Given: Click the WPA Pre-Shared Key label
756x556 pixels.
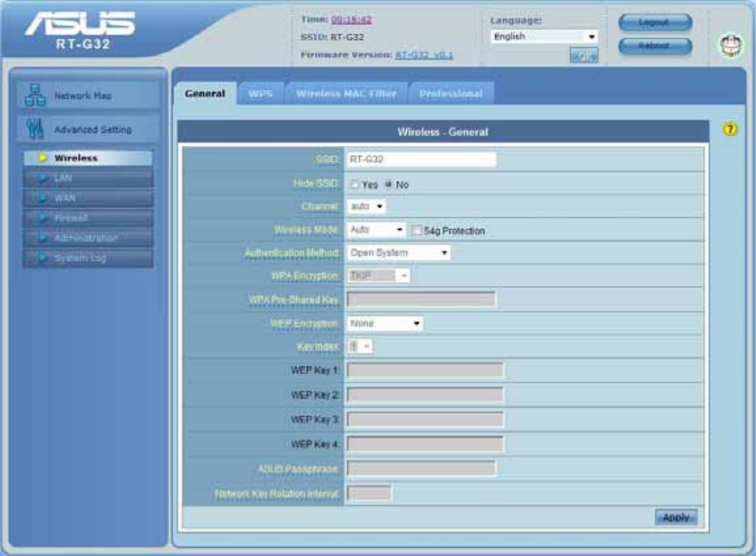Looking at the screenshot, I should 293,300.
